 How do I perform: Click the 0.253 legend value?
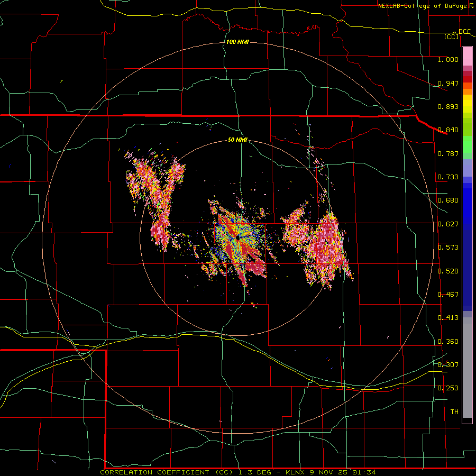click(x=448, y=388)
